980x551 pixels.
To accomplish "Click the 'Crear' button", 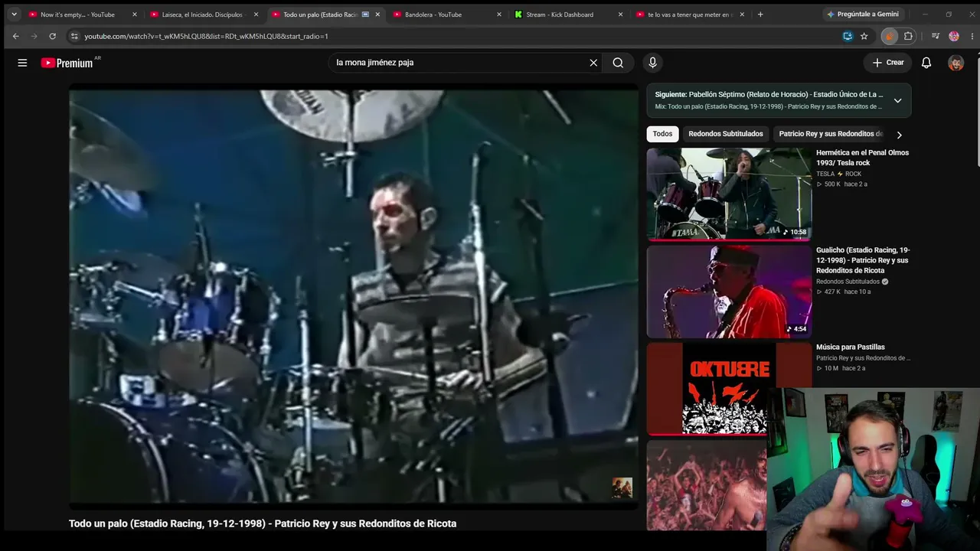I will (888, 63).
